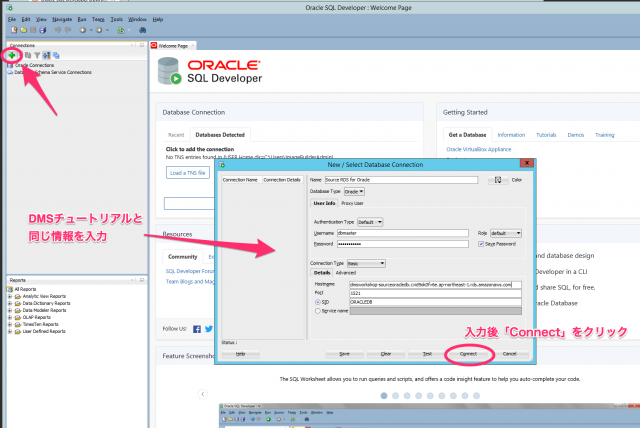This screenshot has height=428, width=640.
Task: Expand the OLAP Reports node
Action: [10, 317]
